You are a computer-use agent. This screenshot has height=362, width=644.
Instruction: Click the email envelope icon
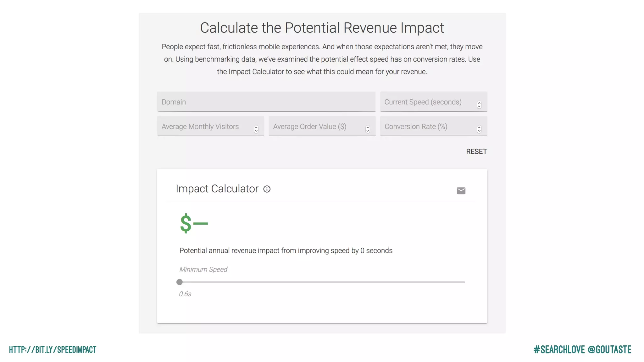tap(461, 191)
